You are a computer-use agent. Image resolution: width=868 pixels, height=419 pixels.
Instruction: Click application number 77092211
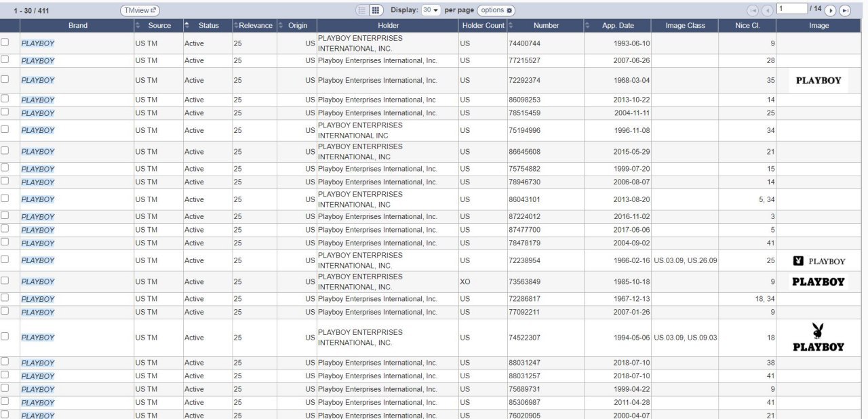pyautogui.click(x=524, y=312)
